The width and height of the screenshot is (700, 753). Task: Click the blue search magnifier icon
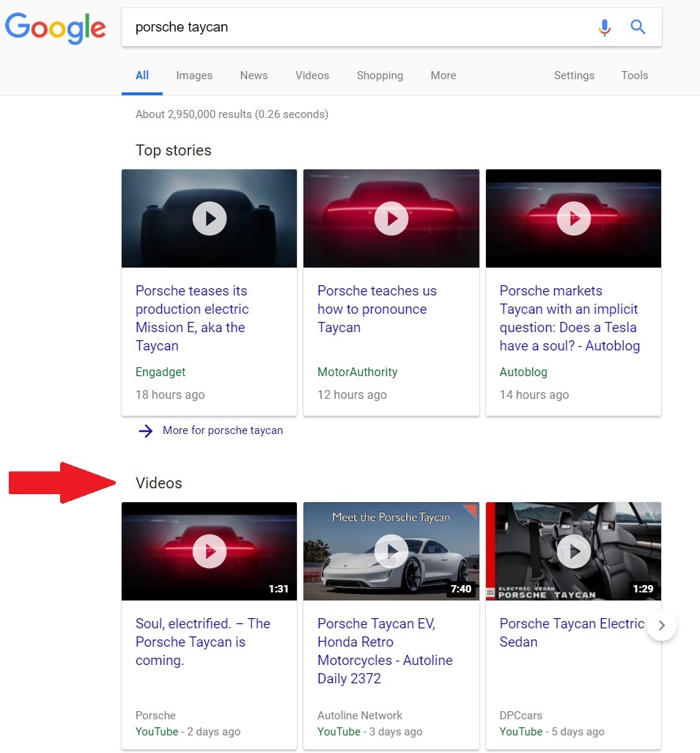coord(638,27)
